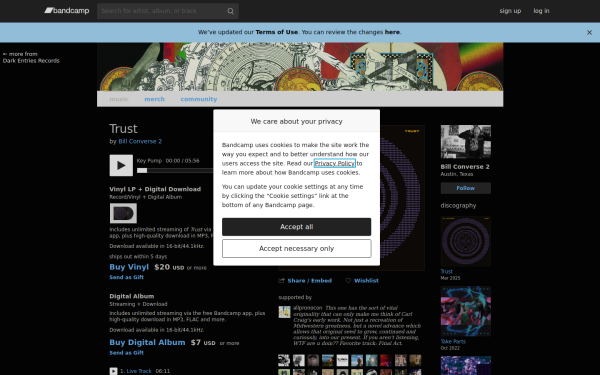This screenshot has height=375, width=600.
Task: Click the $20 vinyl price
Action: [x=162, y=267]
